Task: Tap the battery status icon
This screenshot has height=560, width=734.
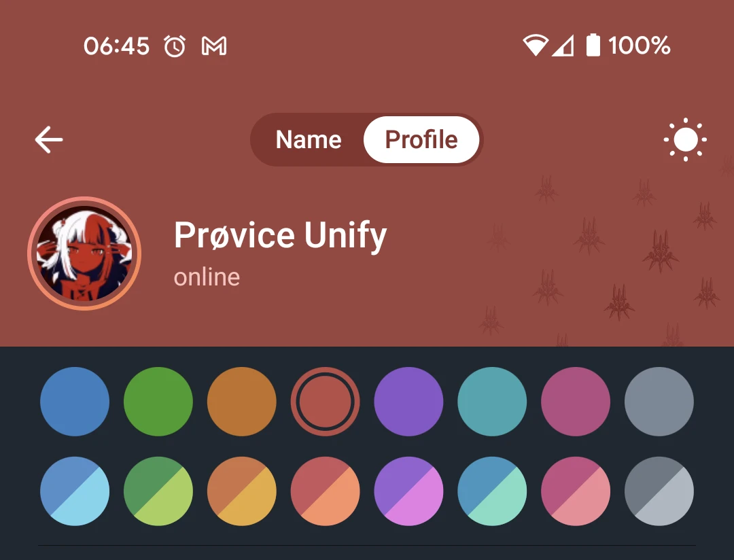Action: 593,46
